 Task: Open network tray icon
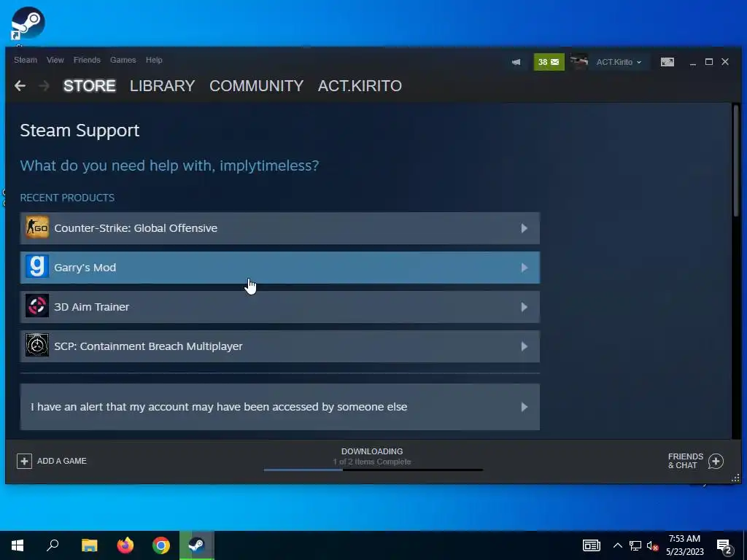(635, 545)
